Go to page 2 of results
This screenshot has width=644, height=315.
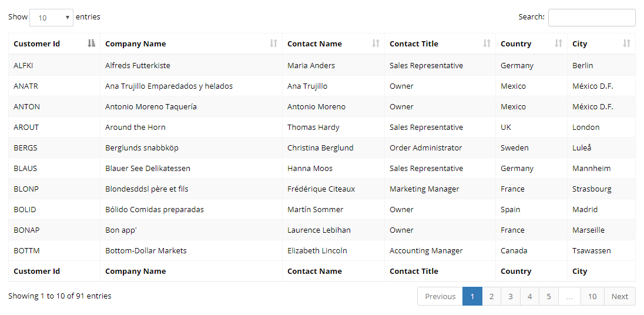tap(491, 296)
